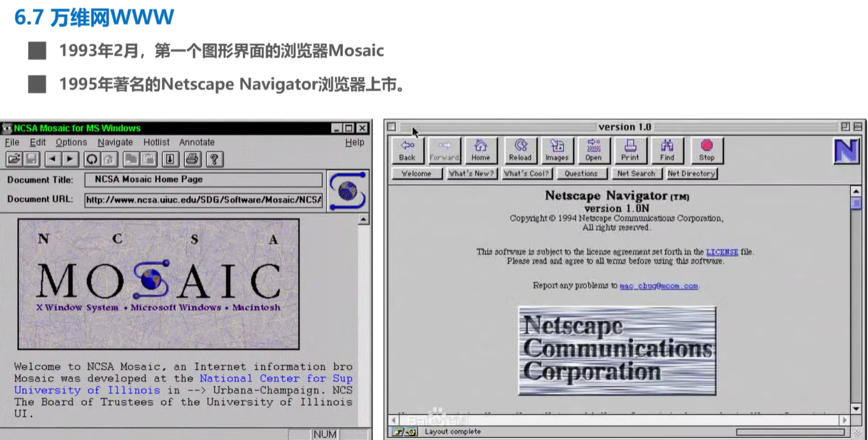Click the What's New? button in Netscape
Screen dimensions: 868x440
click(472, 173)
